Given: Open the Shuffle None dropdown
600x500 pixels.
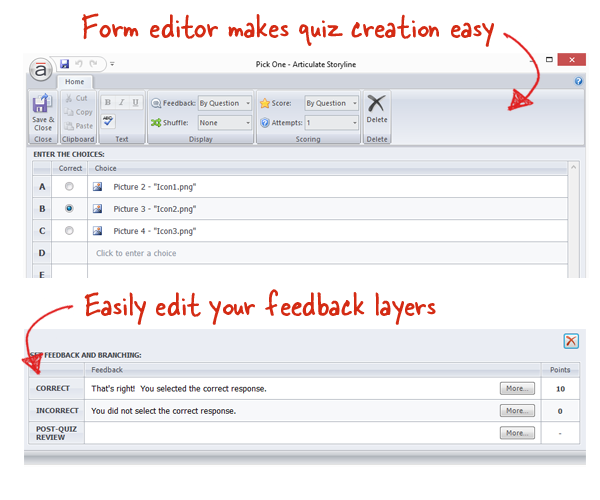Looking at the screenshot, I should (x=225, y=123).
